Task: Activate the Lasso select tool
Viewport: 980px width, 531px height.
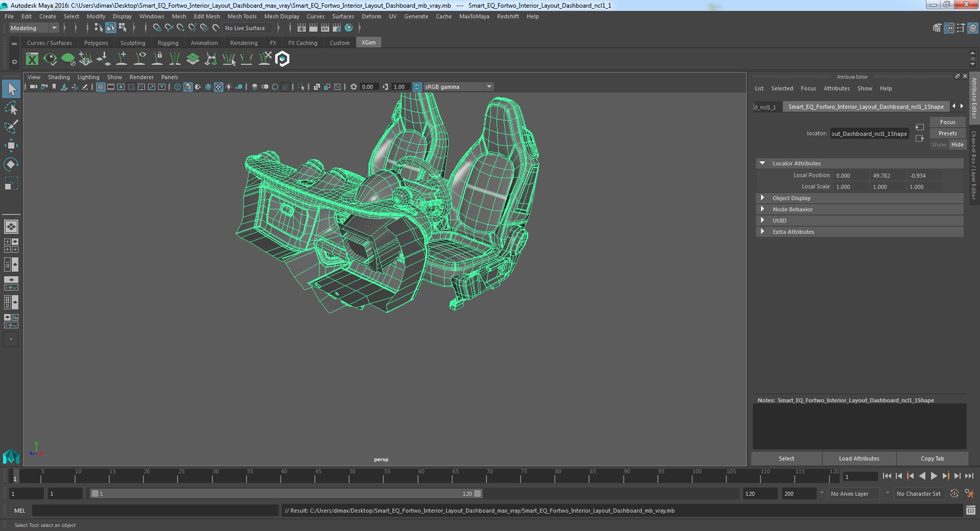Action: tap(11, 108)
